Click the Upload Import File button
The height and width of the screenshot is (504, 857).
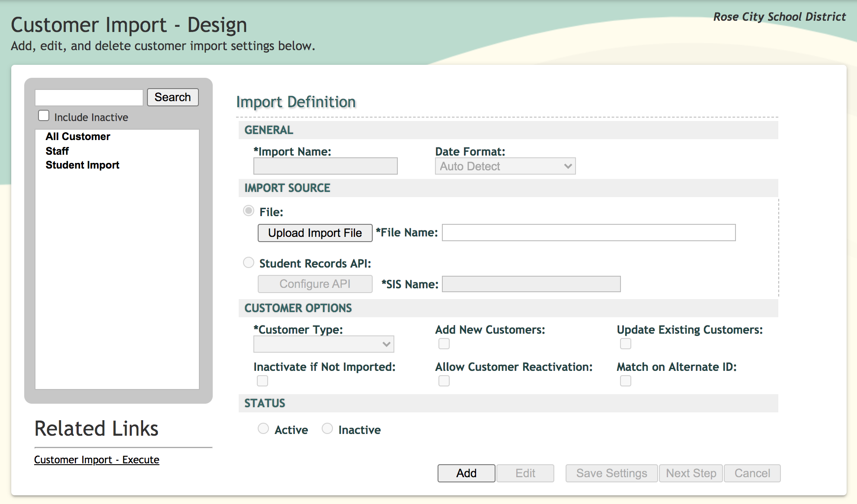tap(315, 233)
